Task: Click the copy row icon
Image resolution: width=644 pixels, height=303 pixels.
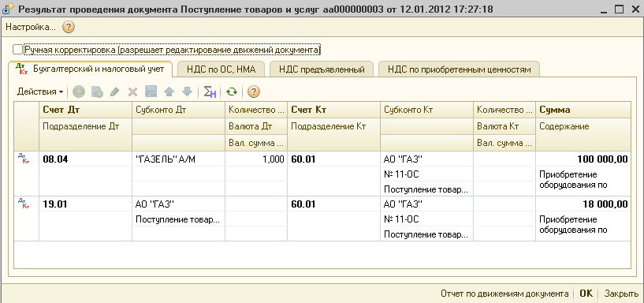Action: 97,92
